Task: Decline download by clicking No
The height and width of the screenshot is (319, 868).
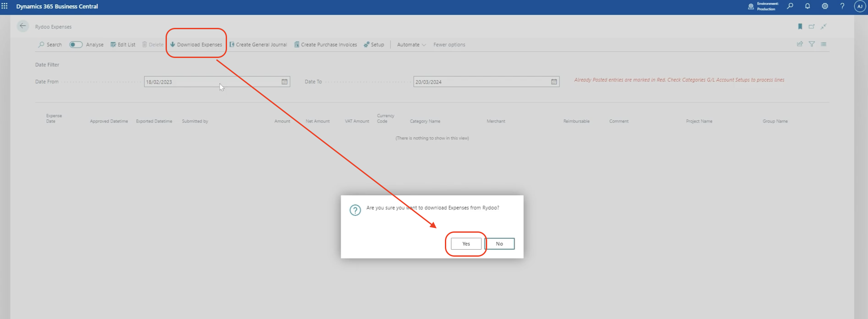Action: coord(499,244)
